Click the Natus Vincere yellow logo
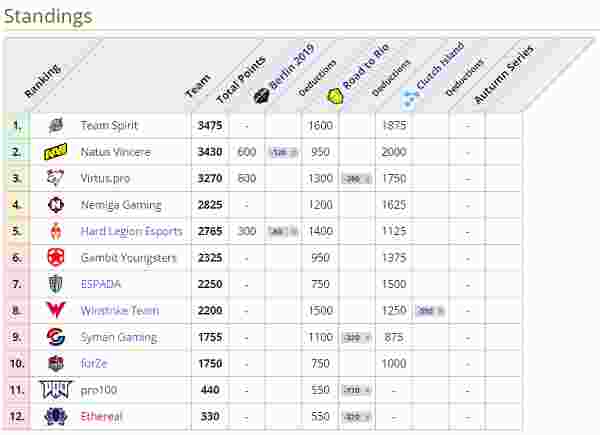Screen dimensions: 600x435 pyautogui.click(x=55, y=152)
